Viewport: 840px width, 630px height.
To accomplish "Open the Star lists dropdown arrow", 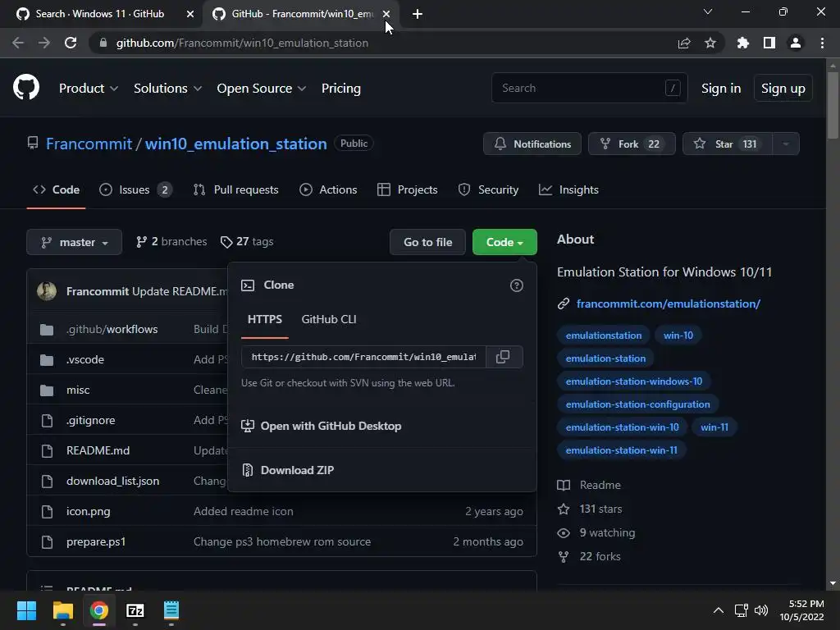I will click(786, 144).
